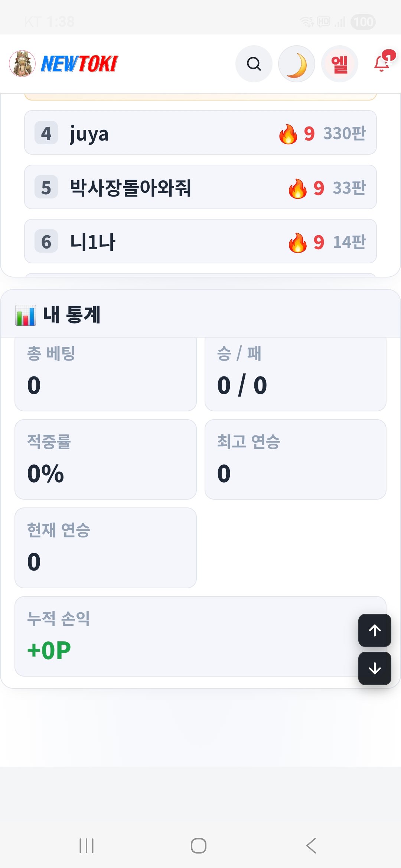Tap the 적중률 0% card
The image size is (401, 868).
[x=105, y=459]
